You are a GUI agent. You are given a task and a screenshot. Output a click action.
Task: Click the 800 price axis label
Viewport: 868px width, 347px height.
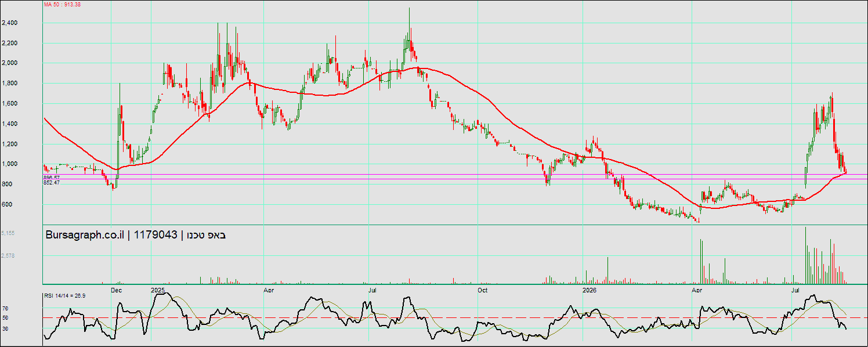[8, 185]
